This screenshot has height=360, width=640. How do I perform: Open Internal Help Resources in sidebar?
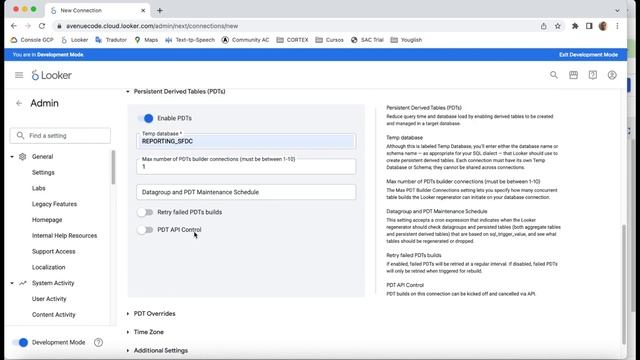pyautogui.click(x=64, y=236)
